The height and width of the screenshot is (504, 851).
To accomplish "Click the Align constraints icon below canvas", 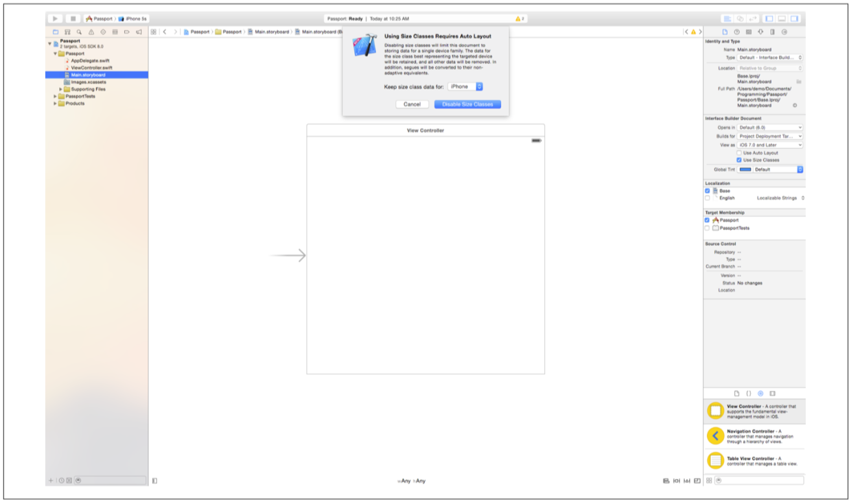I will point(666,481).
